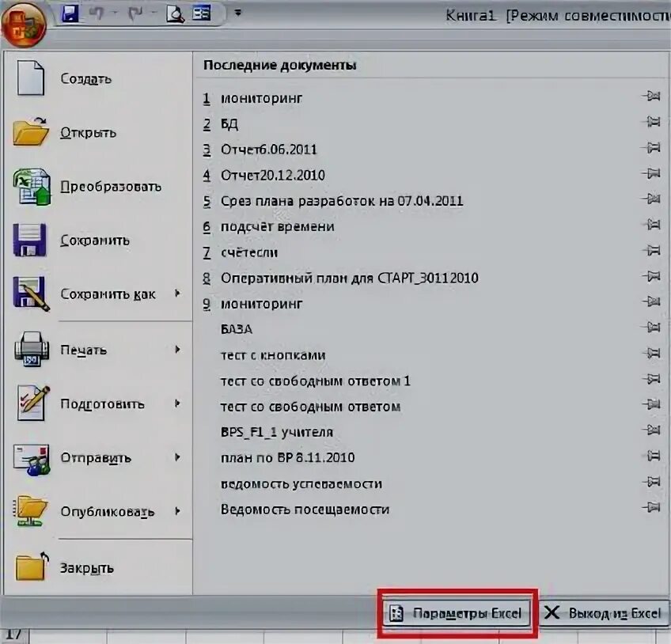Open the Redo history dropdown arrow
The width and height of the screenshot is (671, 644).
click(154, 13)
